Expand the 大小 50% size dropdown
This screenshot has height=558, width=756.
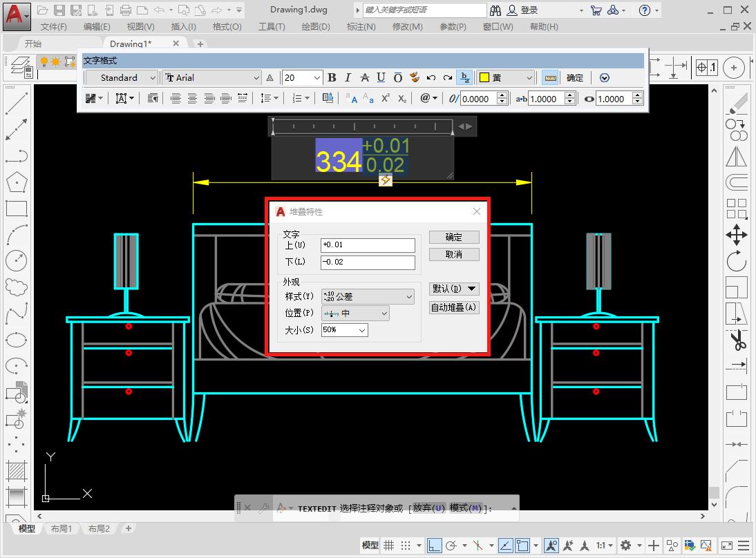[x=345, y=330]
